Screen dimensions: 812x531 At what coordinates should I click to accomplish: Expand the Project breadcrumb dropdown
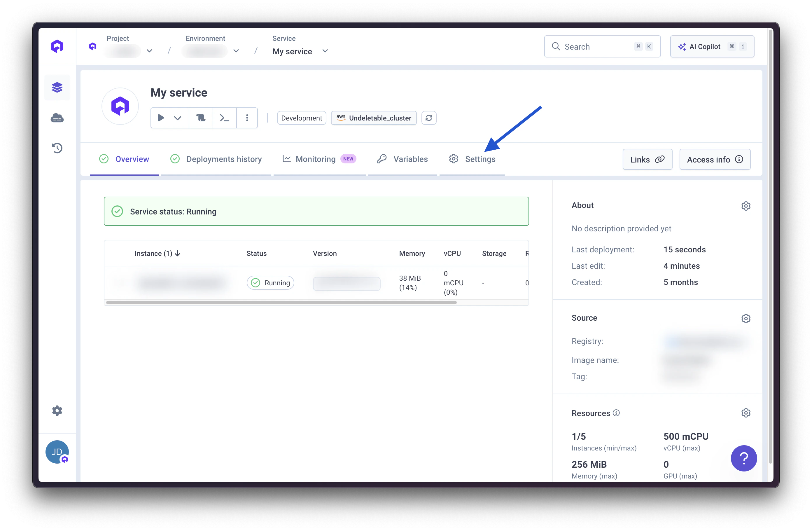(149, 51)
